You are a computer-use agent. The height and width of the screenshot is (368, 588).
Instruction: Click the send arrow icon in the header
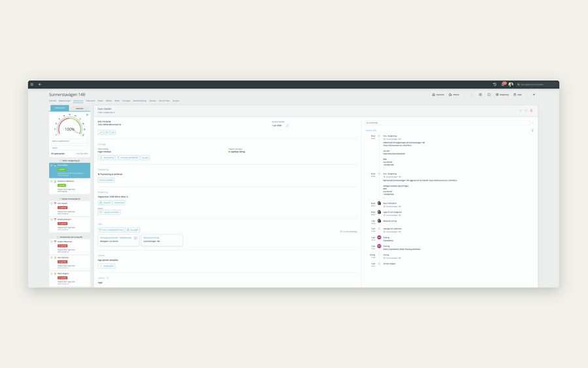click(521, 110)
